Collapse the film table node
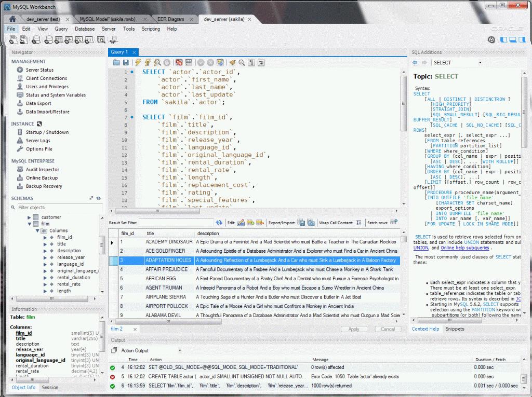The image size is (532, 397). 29,224
